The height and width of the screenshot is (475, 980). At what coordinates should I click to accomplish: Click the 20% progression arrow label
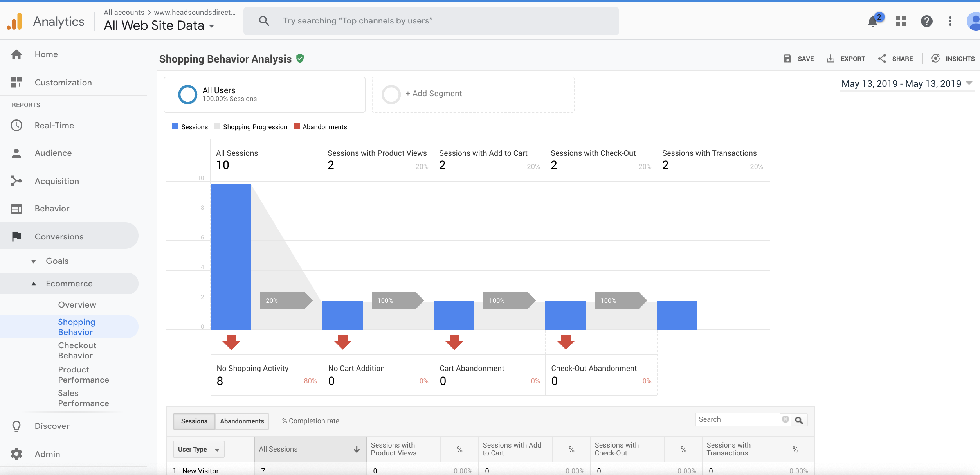click(286, 300)
